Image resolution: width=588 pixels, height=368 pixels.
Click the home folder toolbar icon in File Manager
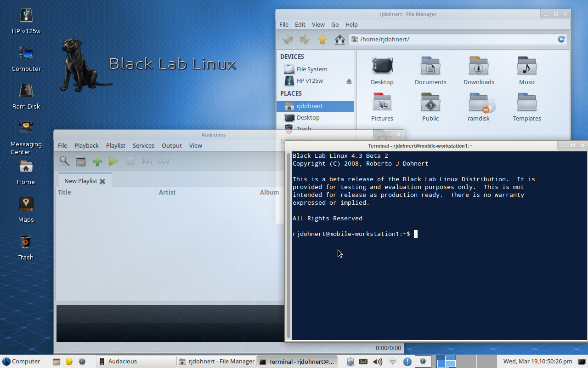[340, 40]
